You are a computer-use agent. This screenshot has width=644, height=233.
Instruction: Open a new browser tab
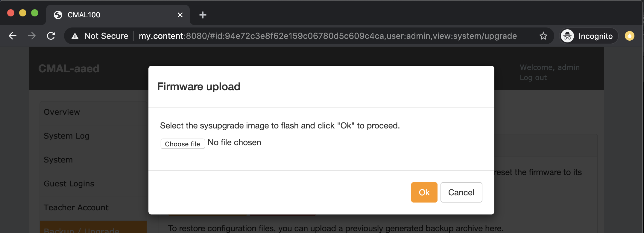point(203,15)
